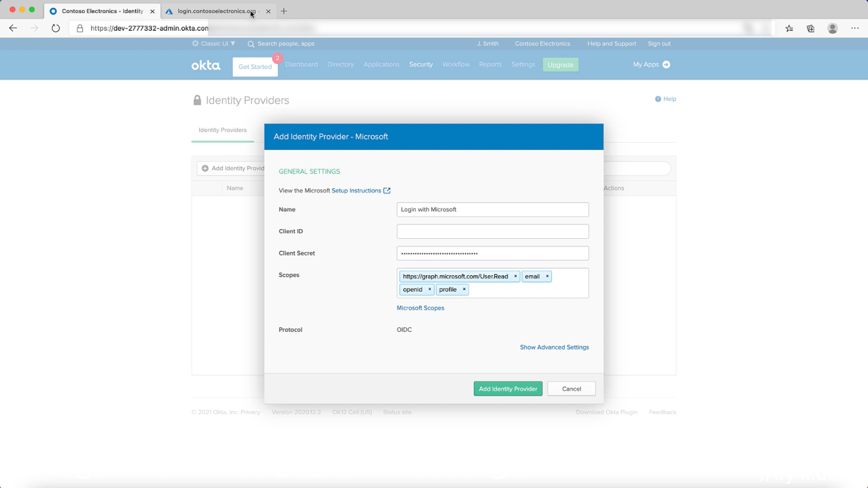Click the browser profile avatar icon
Screen dimensions: 868x488
pos(832,28)
